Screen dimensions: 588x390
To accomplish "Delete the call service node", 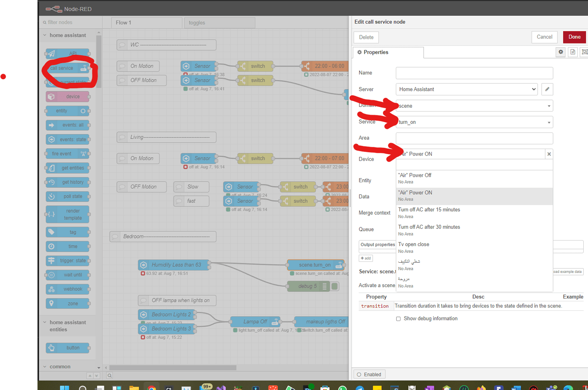I will point(366,37).
